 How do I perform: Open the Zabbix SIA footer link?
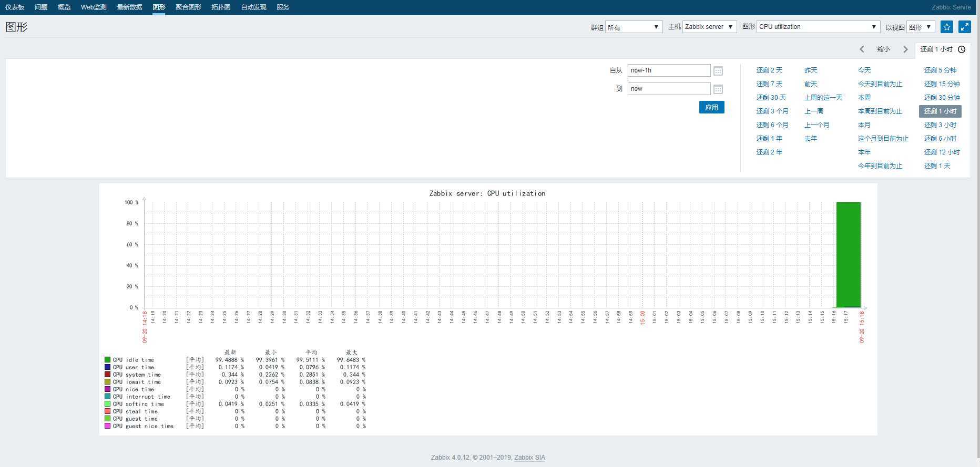[x=529, y=458]
